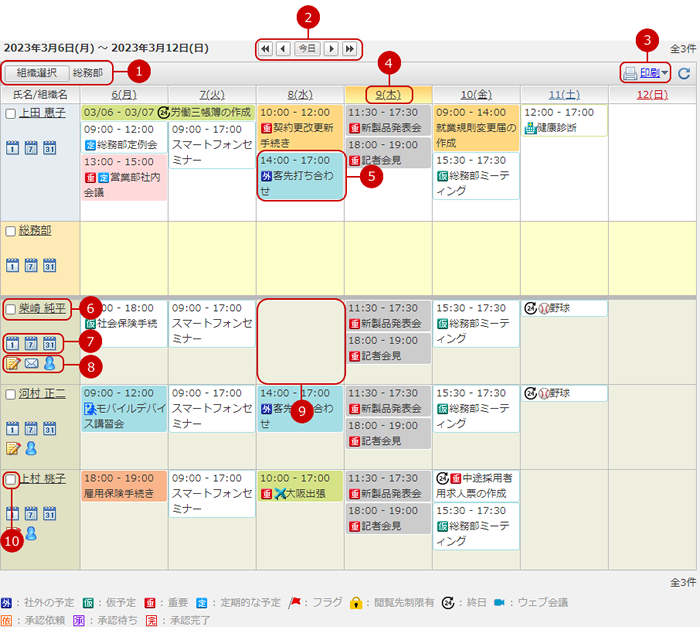This screenshot has height=627, width=700.
Task: Click the refresh icon beside the print button
Action: (684, 73)
